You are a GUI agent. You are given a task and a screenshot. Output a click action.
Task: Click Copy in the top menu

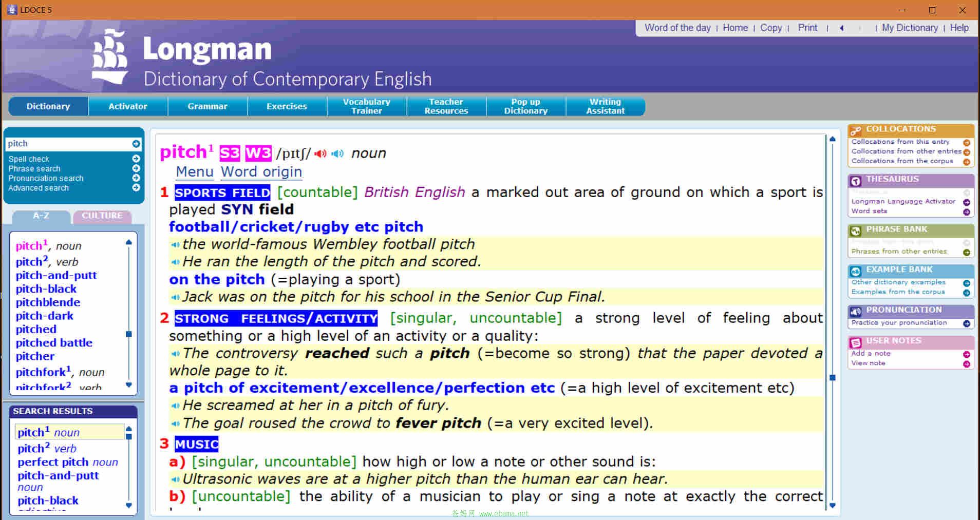pos(771,28)
